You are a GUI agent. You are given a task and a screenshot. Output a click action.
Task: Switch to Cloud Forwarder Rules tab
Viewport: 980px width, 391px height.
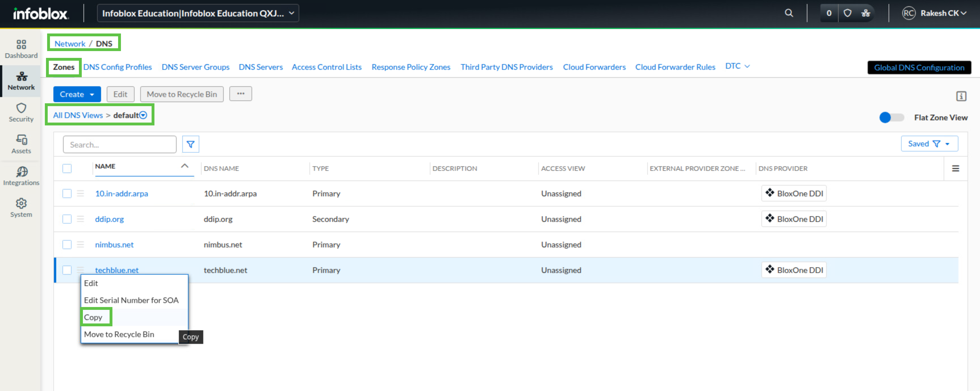pyautogui.click(x=675, y=67)
